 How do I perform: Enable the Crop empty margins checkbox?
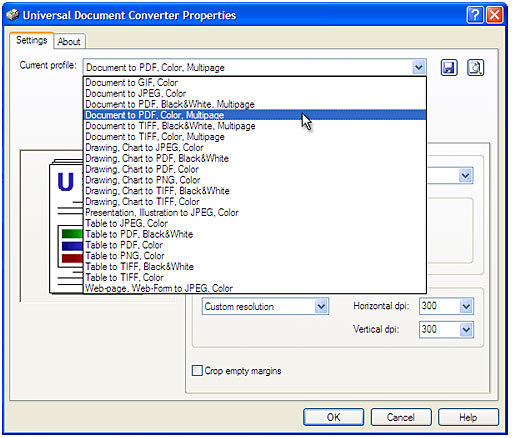pyautogui.click(x=197, y=370)
